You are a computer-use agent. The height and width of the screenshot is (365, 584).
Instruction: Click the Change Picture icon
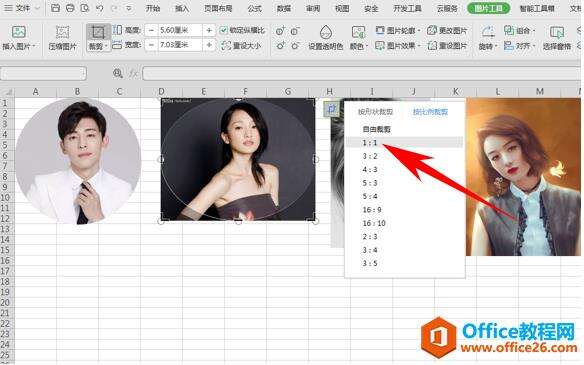pyautogui.click(x=432, y=30)
